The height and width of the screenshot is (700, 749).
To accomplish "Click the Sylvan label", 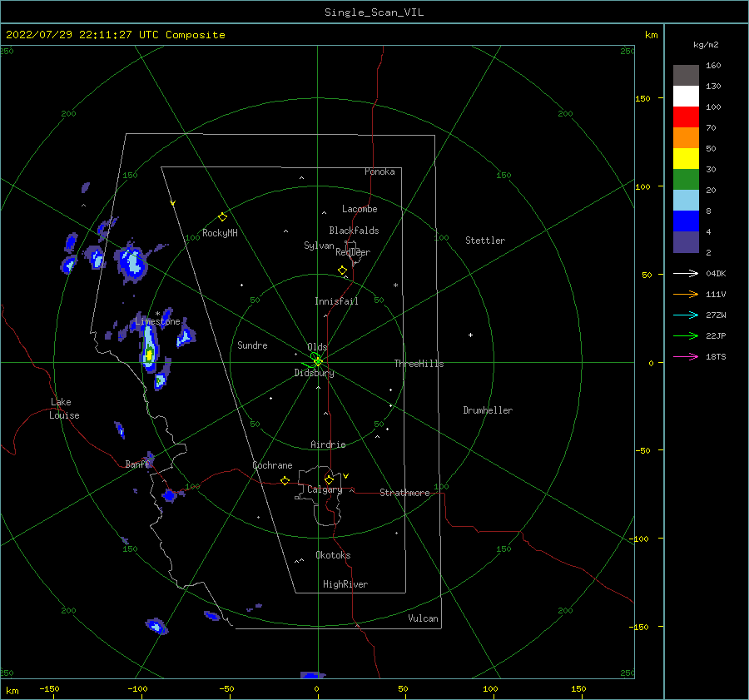I will click(319, 246).
